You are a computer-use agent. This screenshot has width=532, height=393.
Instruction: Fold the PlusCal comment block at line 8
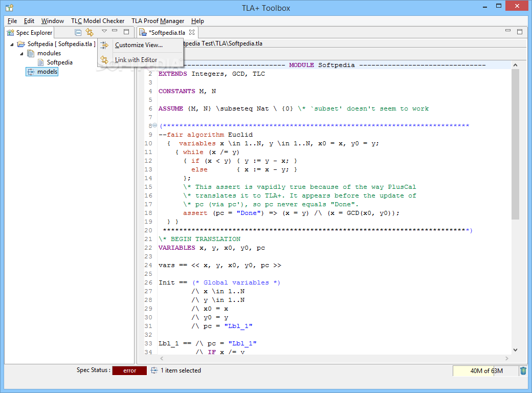click(x=154, y=125)
